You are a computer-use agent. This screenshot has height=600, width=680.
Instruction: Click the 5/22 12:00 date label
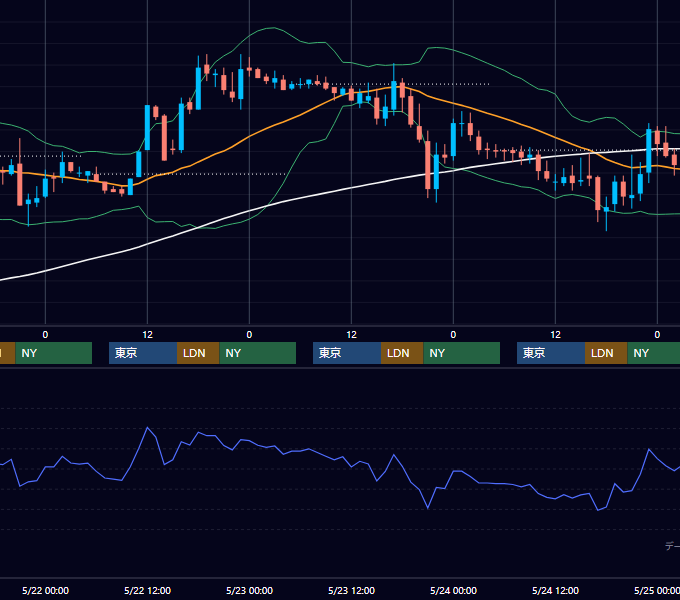tap(147, 590)
